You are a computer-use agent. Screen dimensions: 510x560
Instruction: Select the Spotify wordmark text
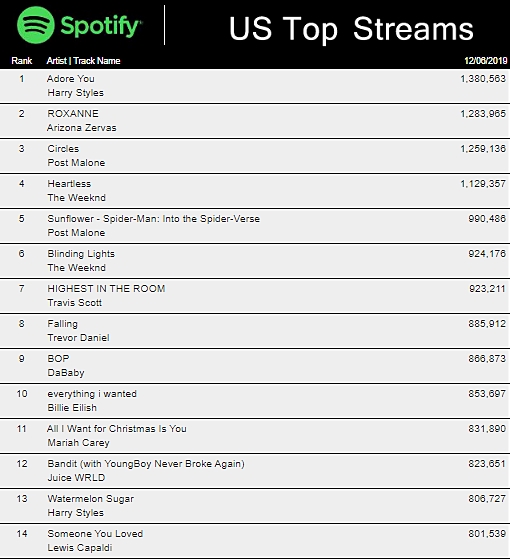click(101, 26)
